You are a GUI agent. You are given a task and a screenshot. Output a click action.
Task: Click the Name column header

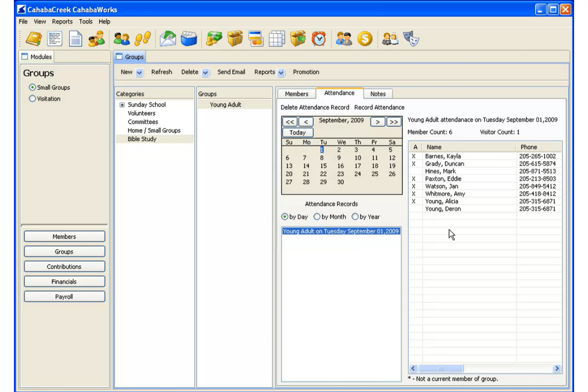coord(470,147)
